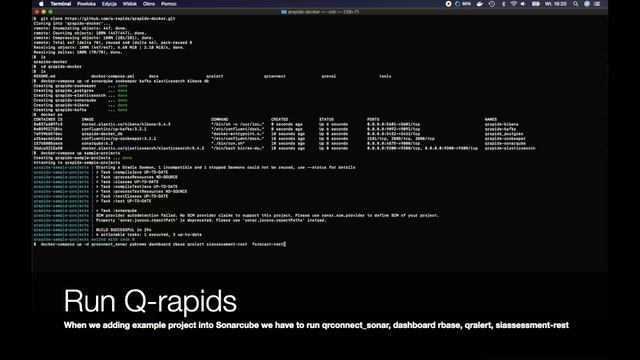
Task: Open the Edycja menu
Action: 109,4
